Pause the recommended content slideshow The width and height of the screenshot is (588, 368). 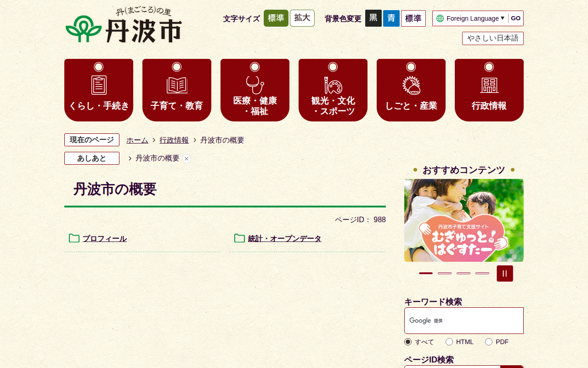(505, 273)
